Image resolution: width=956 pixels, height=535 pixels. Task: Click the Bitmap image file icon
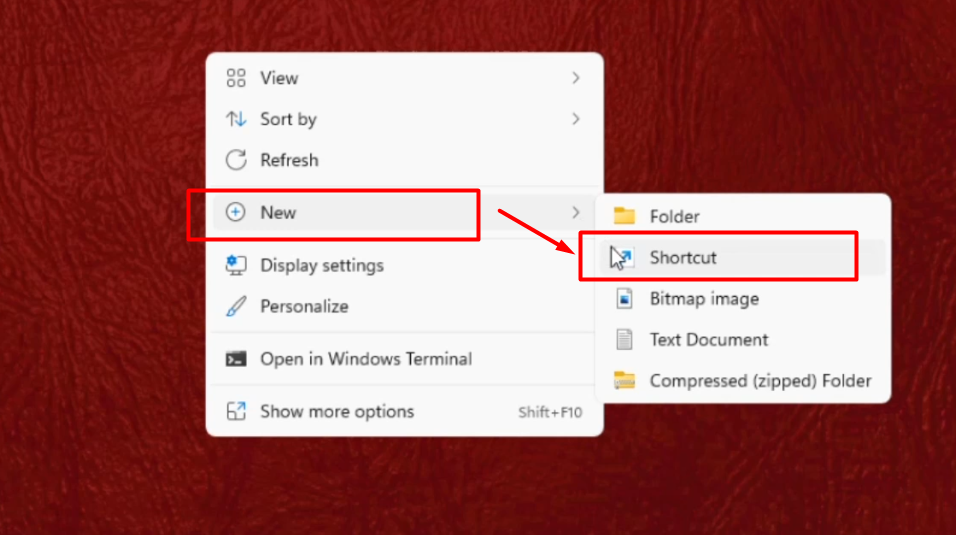click(x=624, y=298)
